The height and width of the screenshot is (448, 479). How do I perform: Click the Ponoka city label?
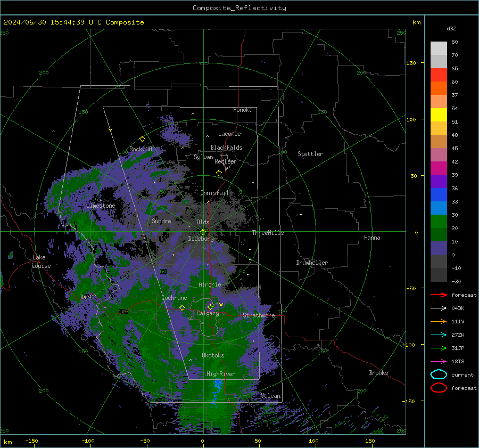pos(243,110)
